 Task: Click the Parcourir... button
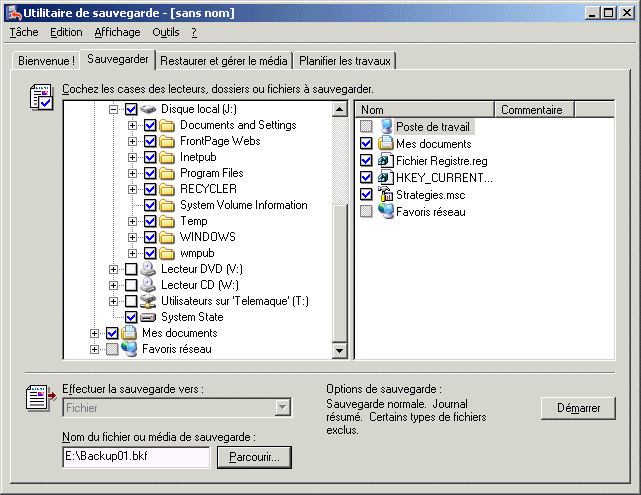(254, 457)
